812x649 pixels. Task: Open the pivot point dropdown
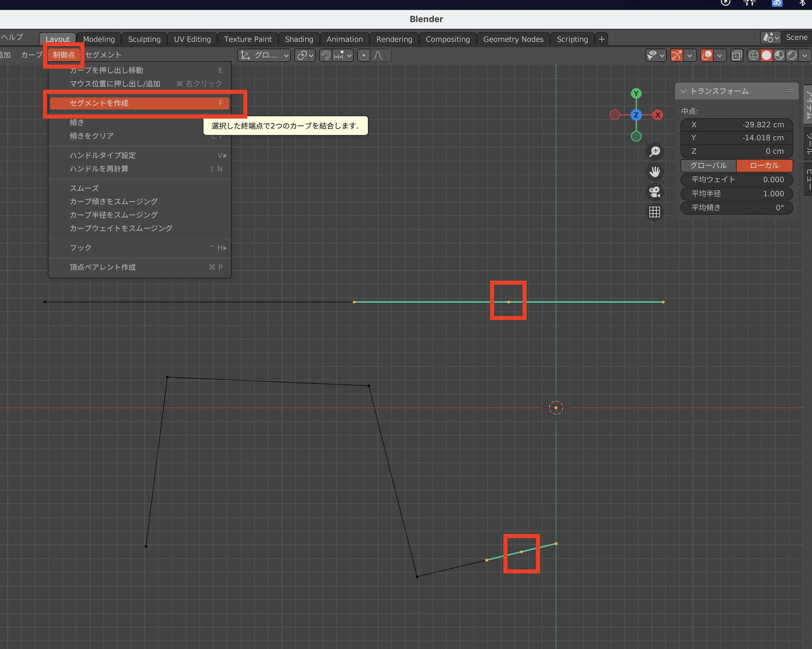[x=305, y=55]
